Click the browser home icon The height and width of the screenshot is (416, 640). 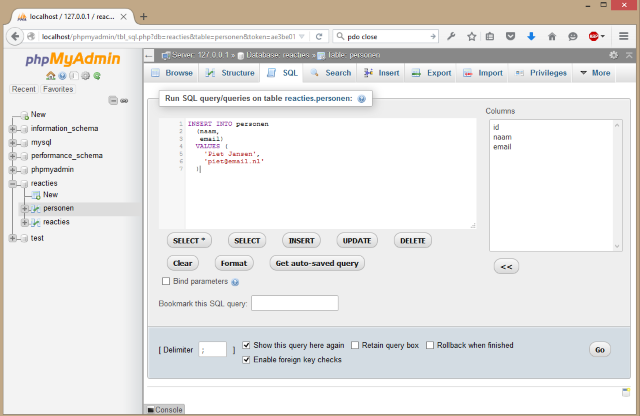click(x=552, y=36)
